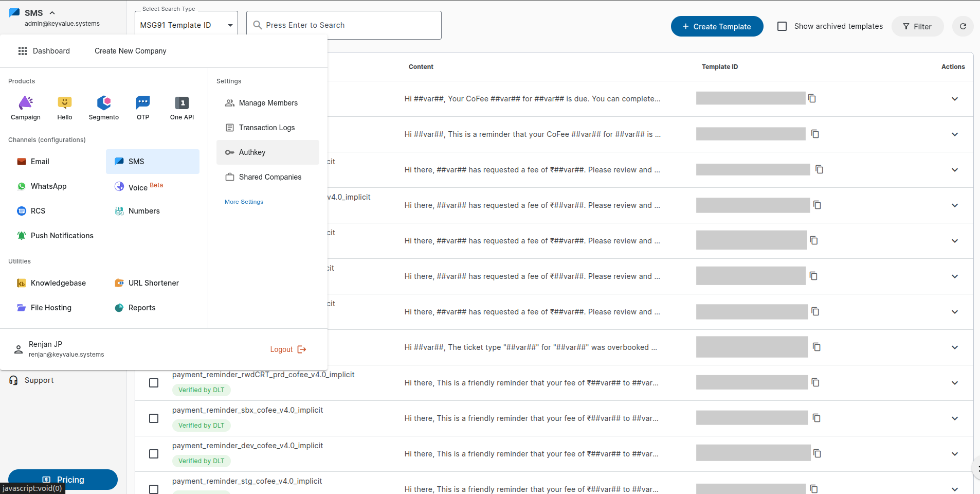Click the Template ID column header

(719, 67)
